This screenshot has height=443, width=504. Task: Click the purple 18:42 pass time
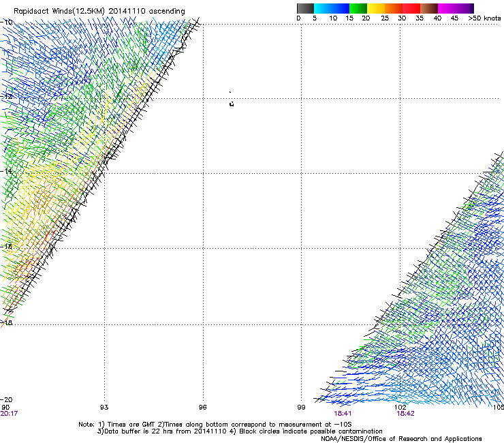[x=406, y=414]
